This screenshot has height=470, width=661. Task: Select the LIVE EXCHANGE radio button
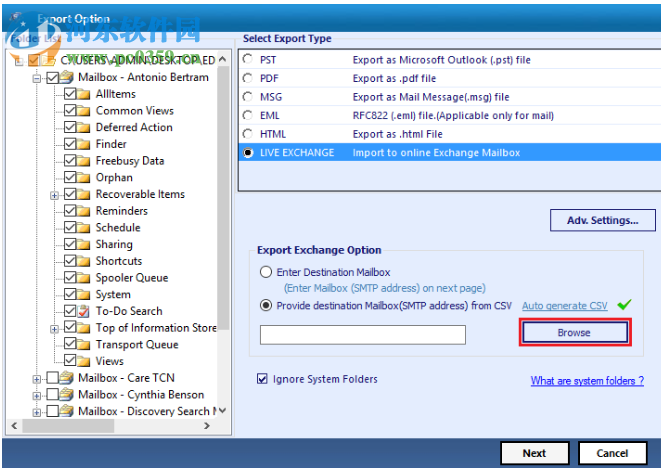pos(248,152)
